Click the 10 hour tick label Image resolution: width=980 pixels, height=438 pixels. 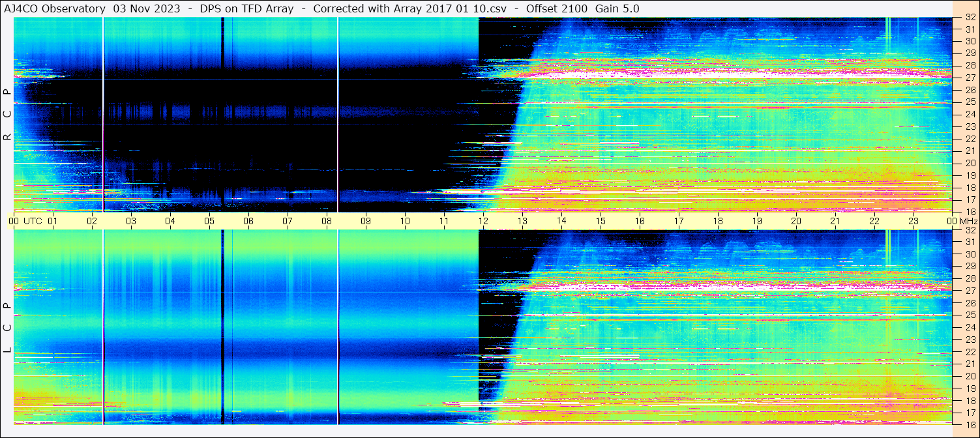coord(405,221)
